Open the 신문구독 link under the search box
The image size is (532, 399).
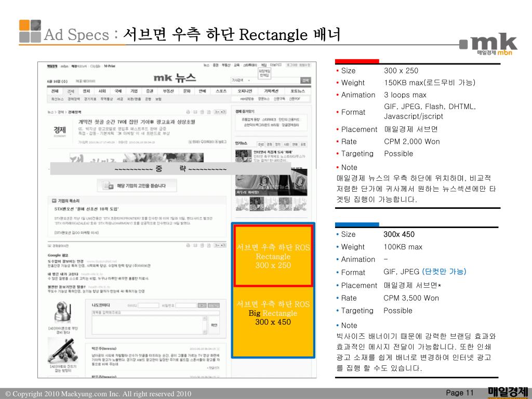pyautogui.click(x=279, y=99)
